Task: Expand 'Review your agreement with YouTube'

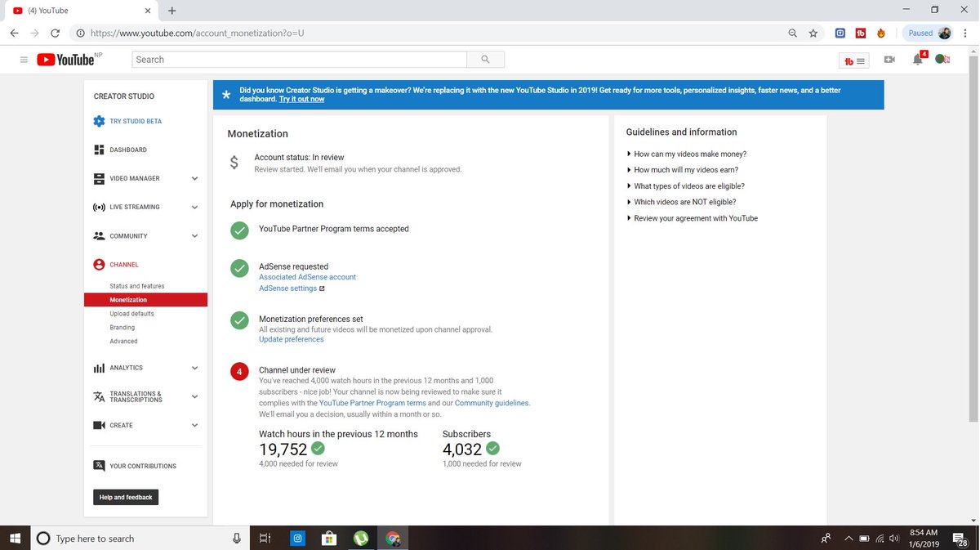Action: click(692, 218)
